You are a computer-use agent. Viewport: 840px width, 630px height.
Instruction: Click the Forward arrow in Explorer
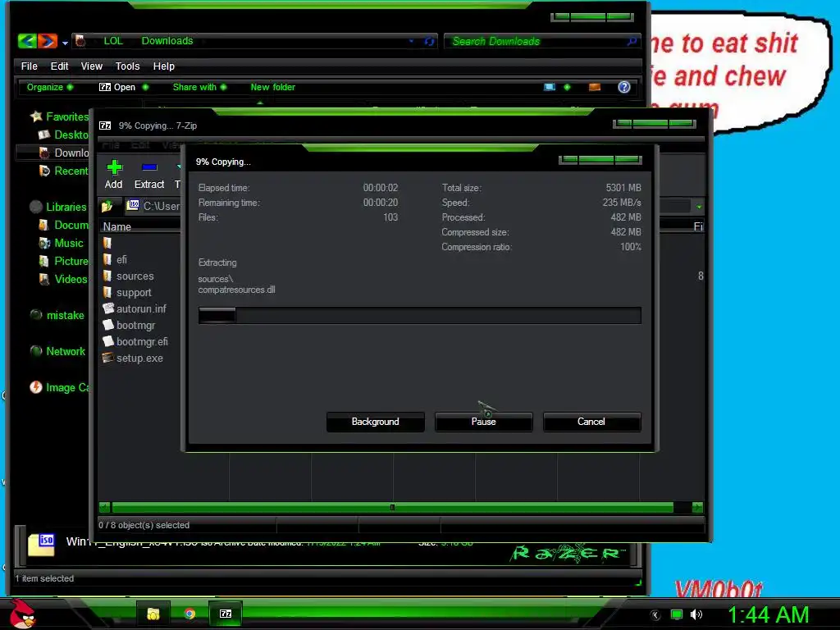(x=47, y=41)
